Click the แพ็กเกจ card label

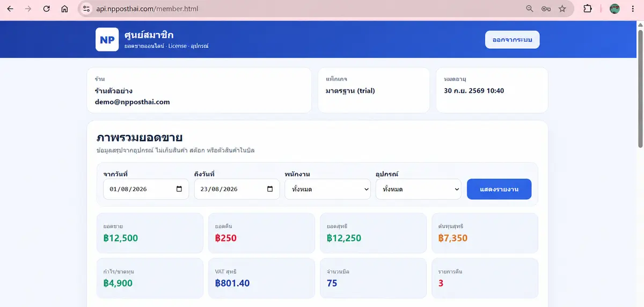point(336,79)
